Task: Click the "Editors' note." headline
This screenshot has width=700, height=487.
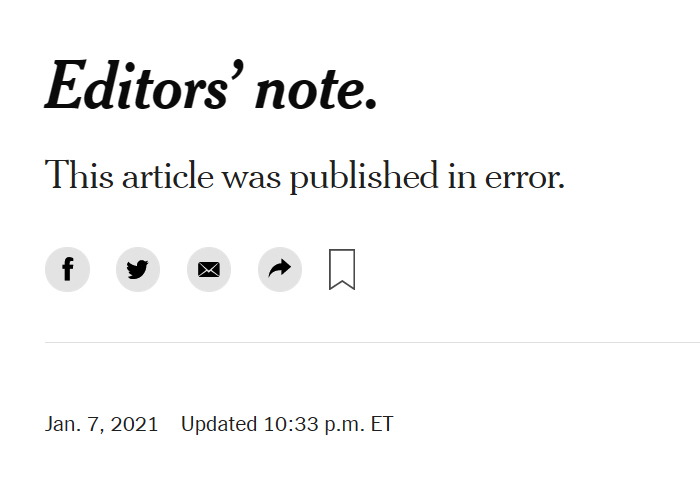Action: (211, 85)
